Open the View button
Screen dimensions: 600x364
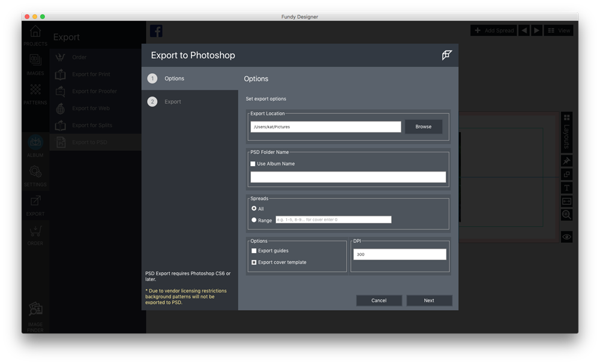coord(559,30)
